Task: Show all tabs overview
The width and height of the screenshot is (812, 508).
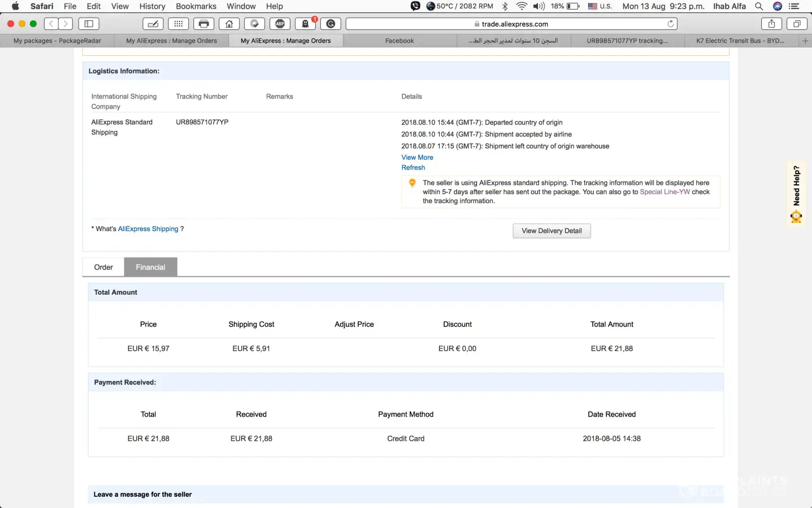Action: click(x=797, y=24)
